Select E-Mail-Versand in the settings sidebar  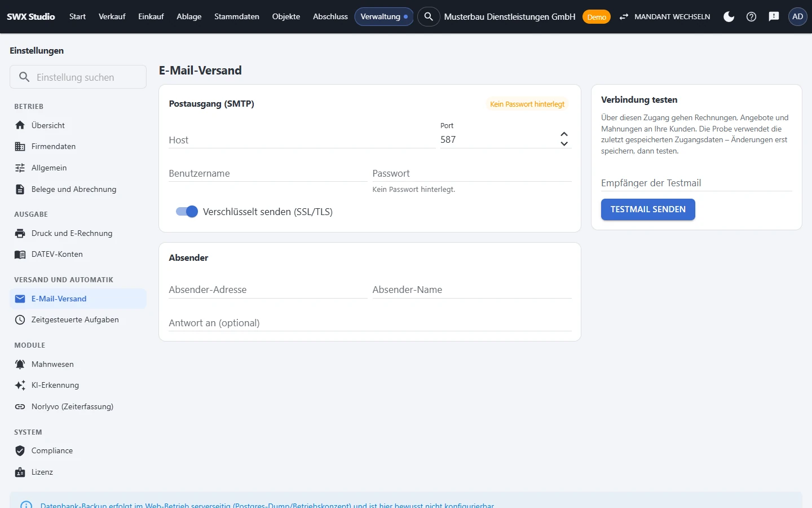pyautogui.click(x=78, y=299)
